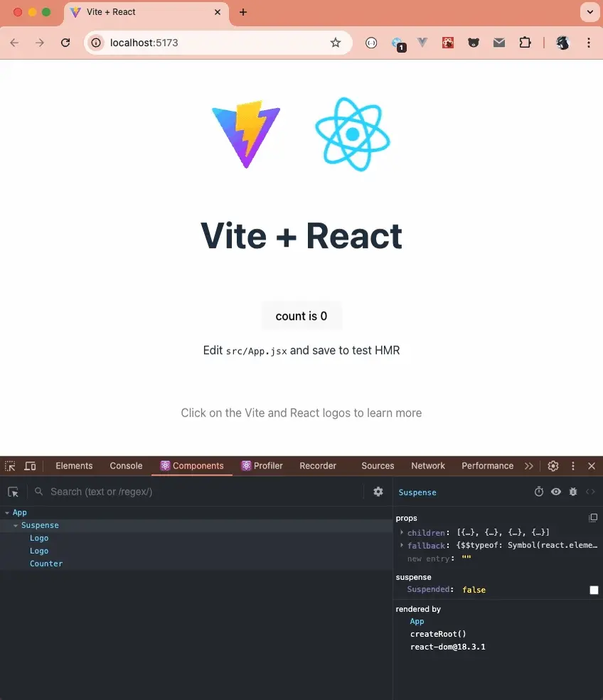
Task: Collapse the App tree node
Action: point(6,513)
